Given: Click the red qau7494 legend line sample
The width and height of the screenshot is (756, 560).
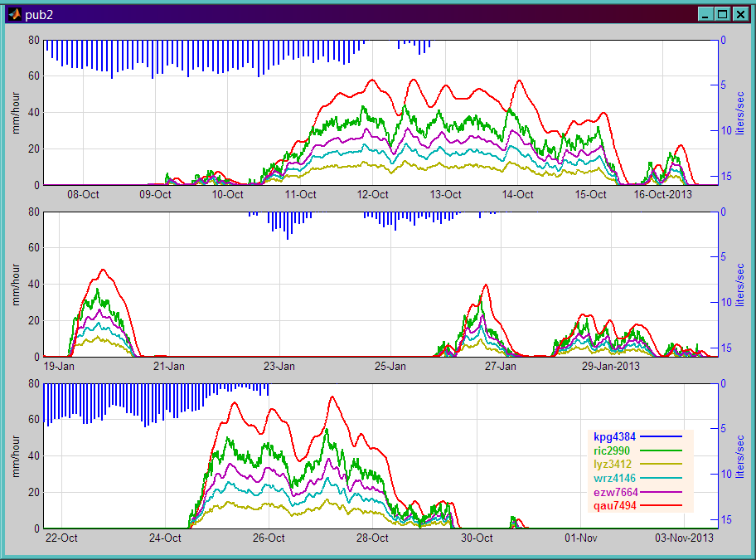Looking at the screenshot, I should click(x=661, y=505).
